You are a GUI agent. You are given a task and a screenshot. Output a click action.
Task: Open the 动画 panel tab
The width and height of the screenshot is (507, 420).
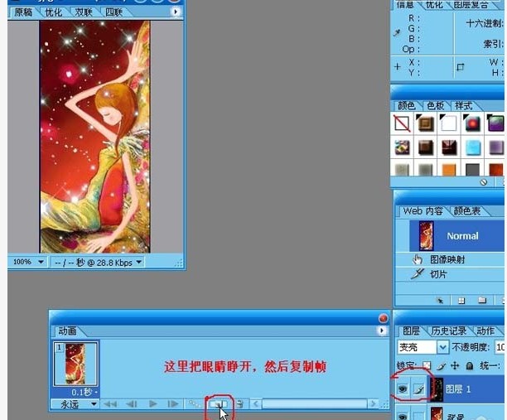(68, 331)
